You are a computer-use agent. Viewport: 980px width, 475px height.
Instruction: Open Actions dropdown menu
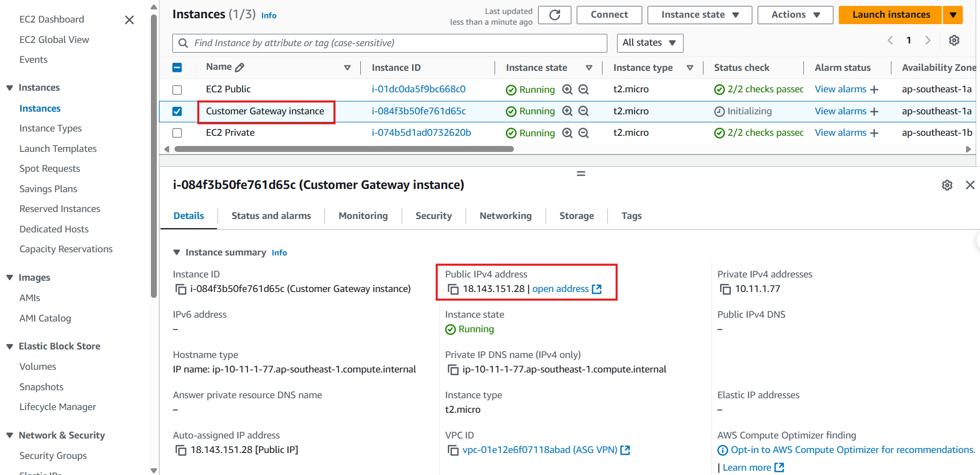[795, 15]
